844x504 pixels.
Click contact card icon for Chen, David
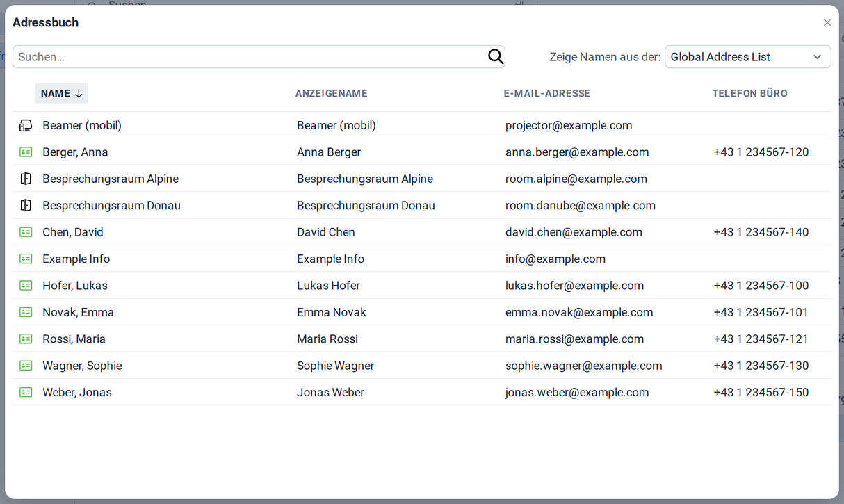pyautogui.click(x=26, y=232)
